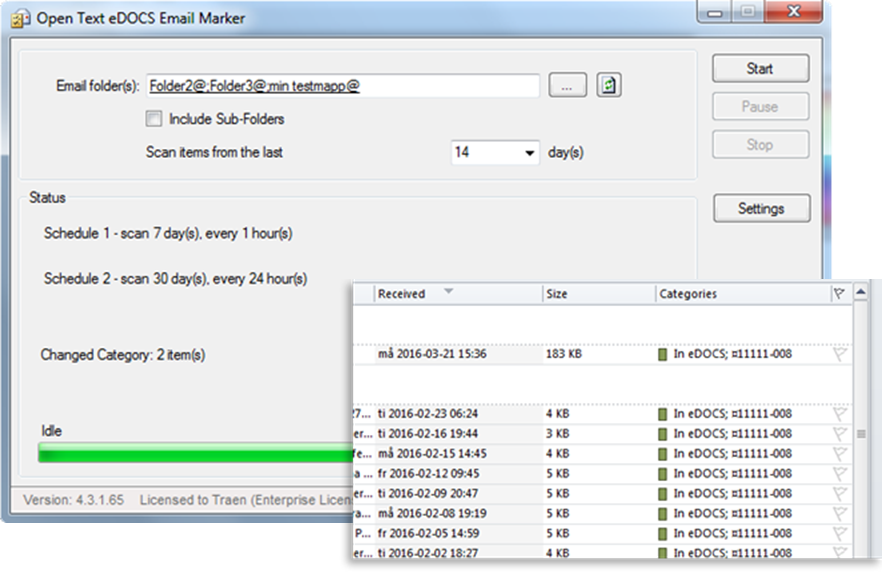Click the 3 KB size cell
Viewport: 882px width, 577px height.
click(x=557, y=434)
